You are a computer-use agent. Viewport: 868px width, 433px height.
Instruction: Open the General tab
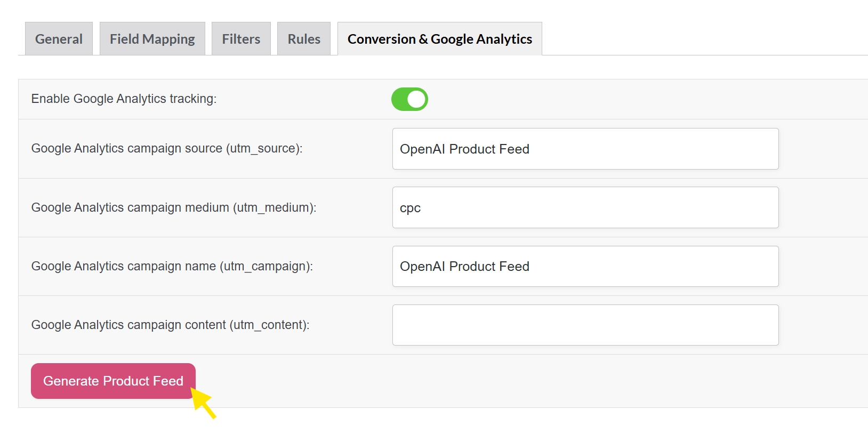(59, 39)
